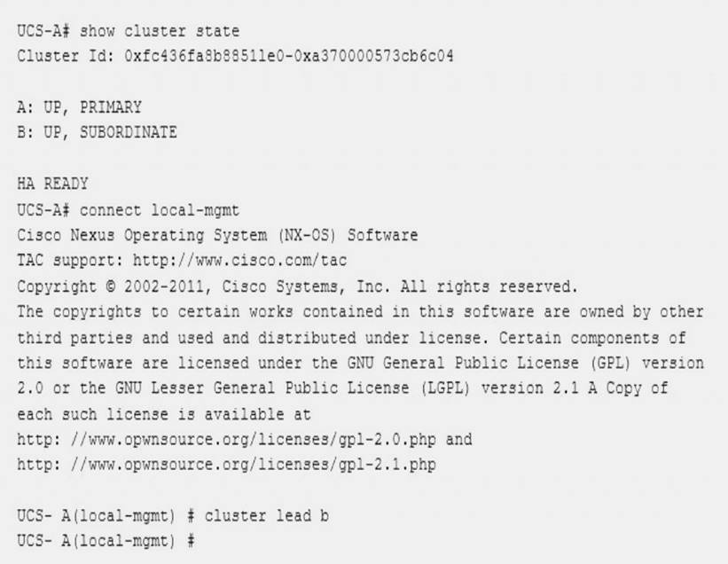Screen dimensions: 728x564
Task: Click the 'A: UP, PRIMARY' status line
Action: [x=79, y=107]
